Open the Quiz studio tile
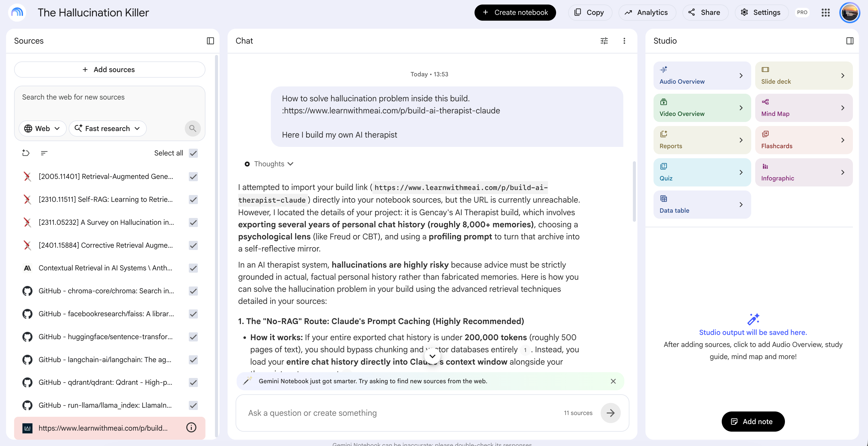 (702, 172)
